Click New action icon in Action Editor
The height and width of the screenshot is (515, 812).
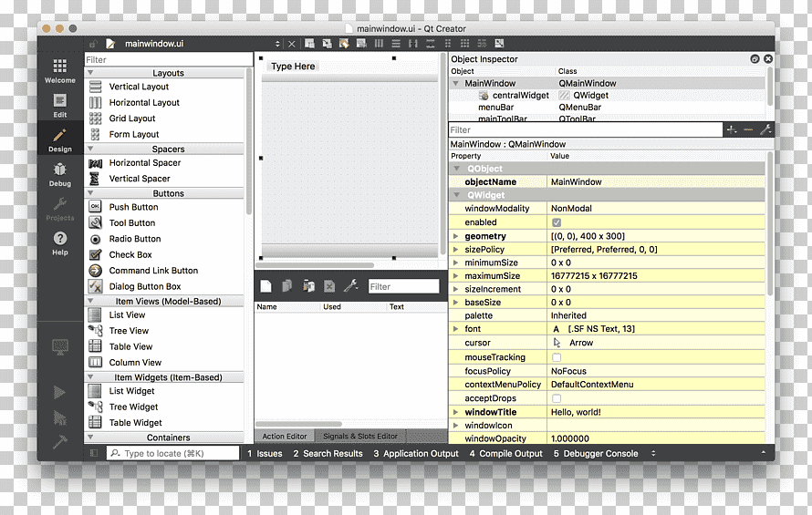[265, 285]
